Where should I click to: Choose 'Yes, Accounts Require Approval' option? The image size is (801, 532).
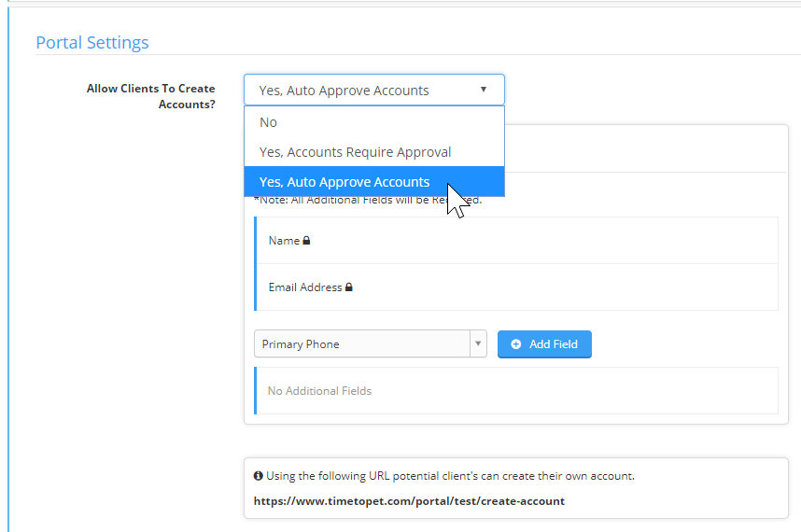click(374, 151)
